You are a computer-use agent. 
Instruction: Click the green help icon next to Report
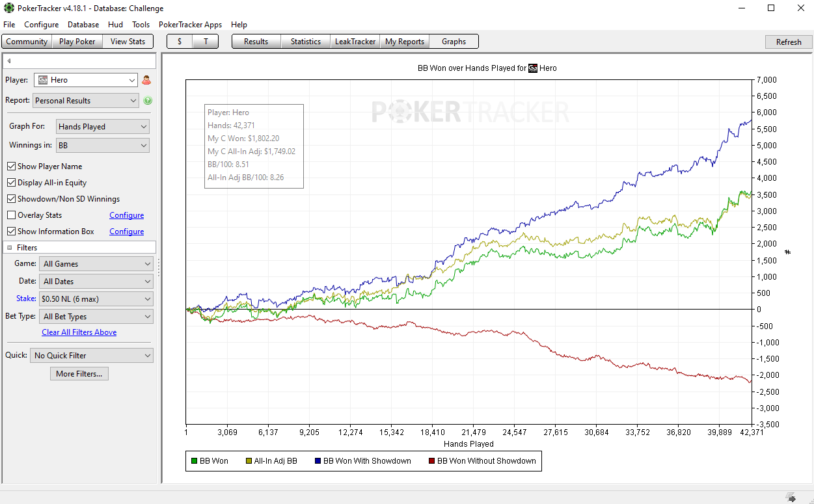click(x=148, y=101)
